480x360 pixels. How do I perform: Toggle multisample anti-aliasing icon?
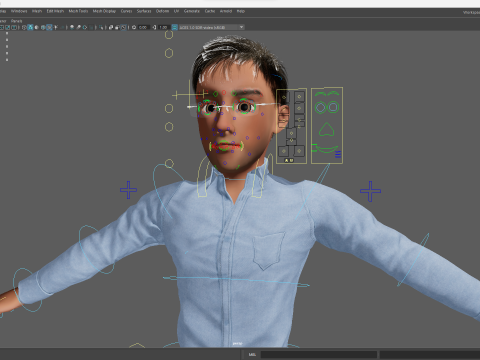(85, 27)
